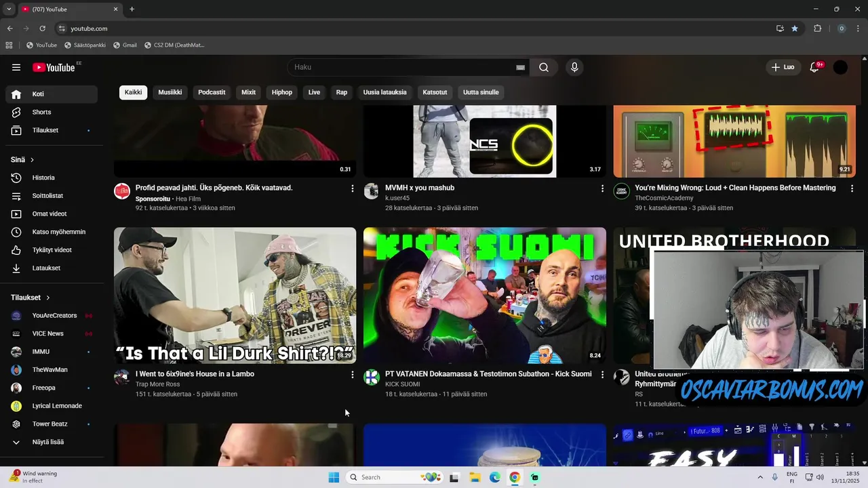868x488 pixels.
Task: Open Chrome extensions puzzle icon
Action: click(x=817, y=28)
